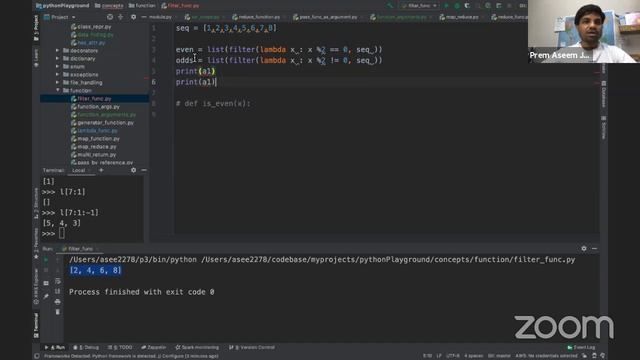
Task: Hide the Run panel with its minimize icon
Action: pyautogui.click(x=594, y=249)
